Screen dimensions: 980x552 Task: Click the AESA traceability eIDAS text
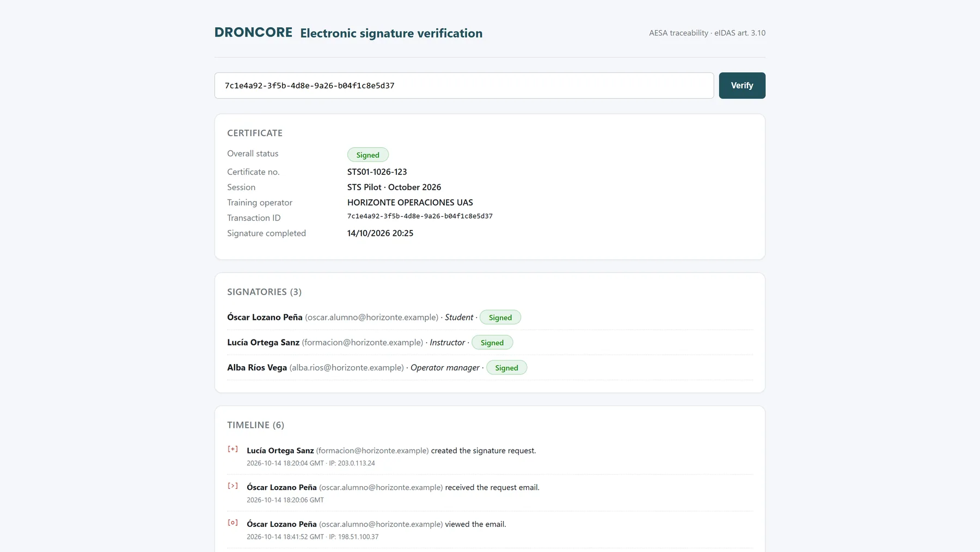(x=707, y=33)
